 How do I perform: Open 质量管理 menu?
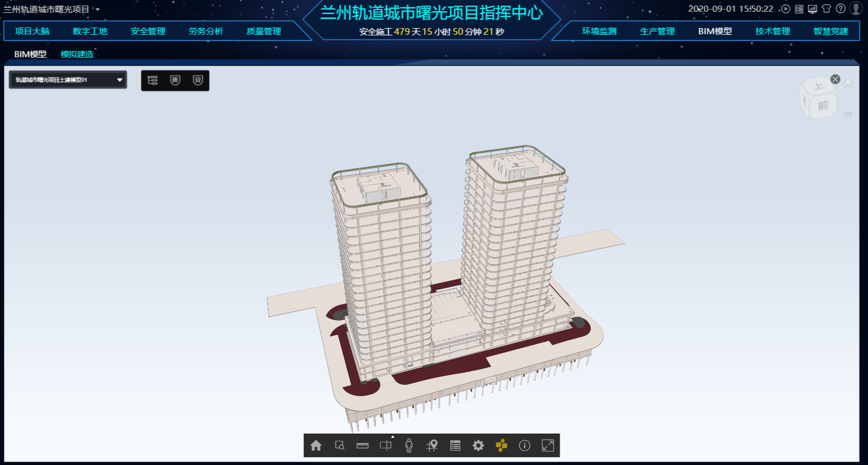click(264, 31)
